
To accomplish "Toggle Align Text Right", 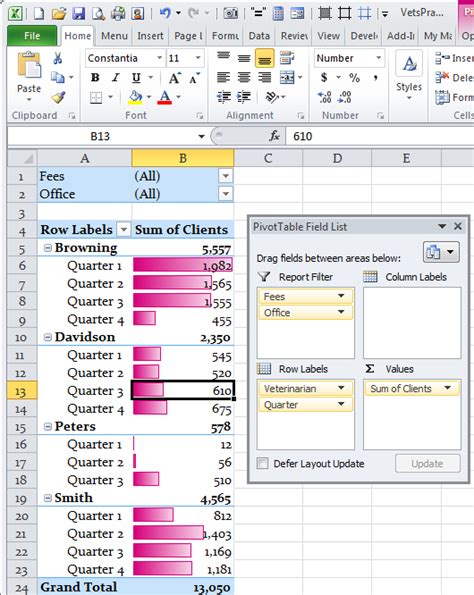I will 265,77.
